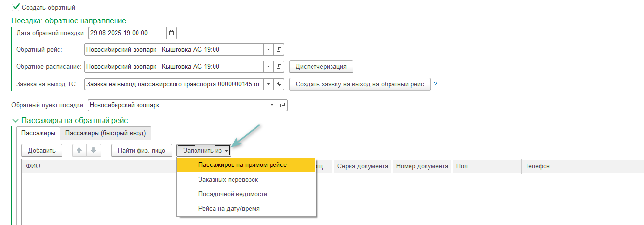Open the Обратное расписание record link icon
The width and height of the screenshot is (644, 225).
coord(279,66)
